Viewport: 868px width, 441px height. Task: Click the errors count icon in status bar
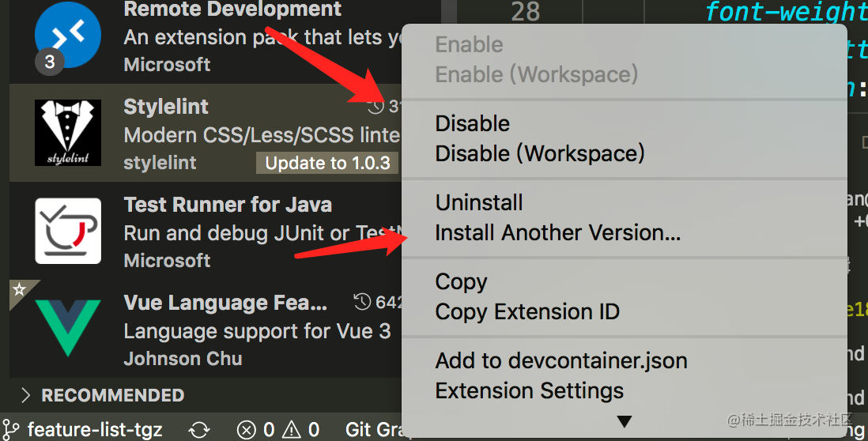click(x=247, y=430)
